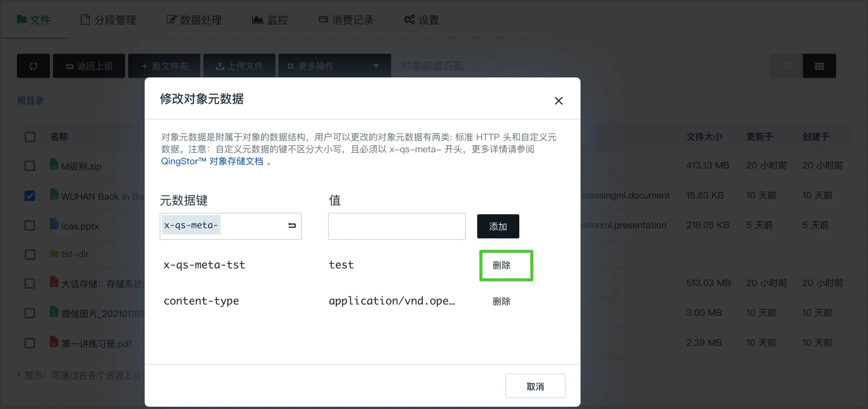868x409 pixels.
Task: Check the tst-dir row checkbox
Action: (30, 254)
